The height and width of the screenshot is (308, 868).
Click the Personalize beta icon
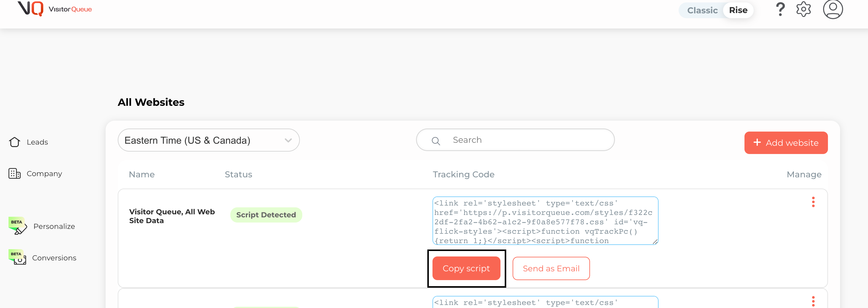point(18,226)
